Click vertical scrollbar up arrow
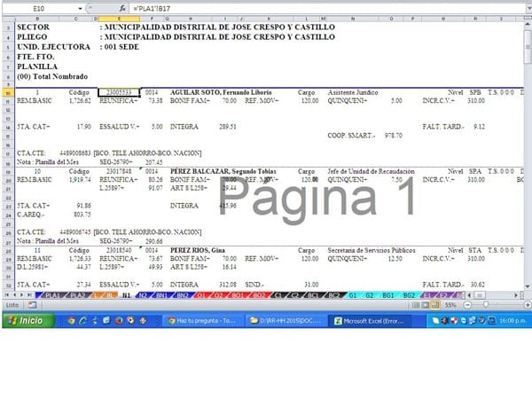The height and width of the screenshot is (399, 532). click(x=528, y=25)
